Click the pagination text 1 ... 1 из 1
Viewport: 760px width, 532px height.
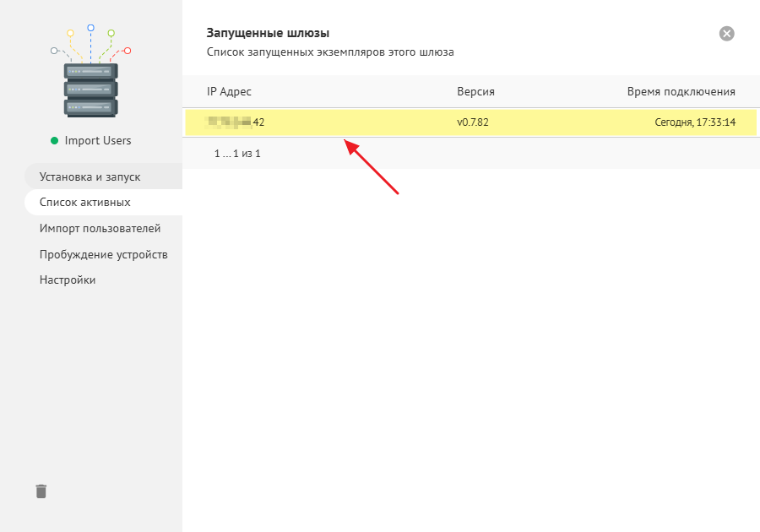pyautogui.click(x=237, y=154)
